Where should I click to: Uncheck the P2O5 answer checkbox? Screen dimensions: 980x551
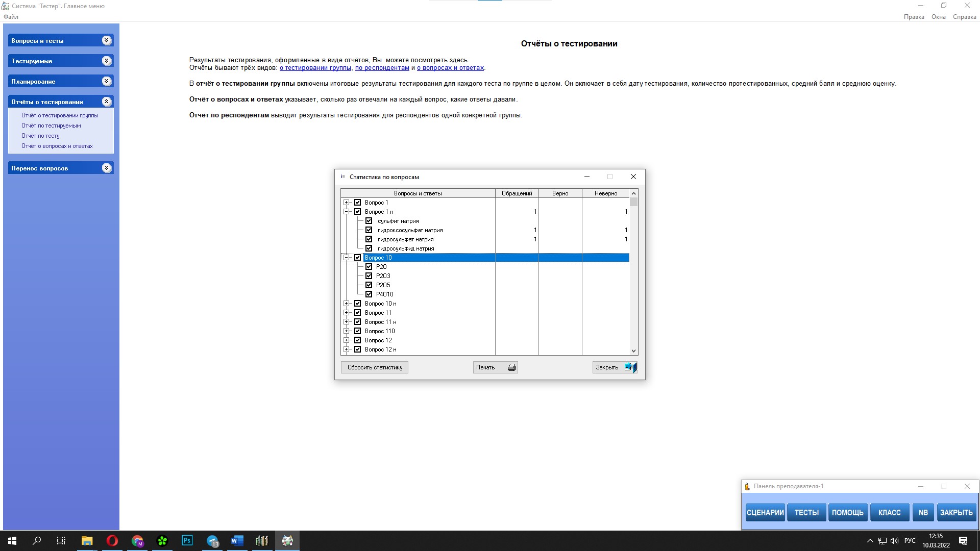point(369,285)
